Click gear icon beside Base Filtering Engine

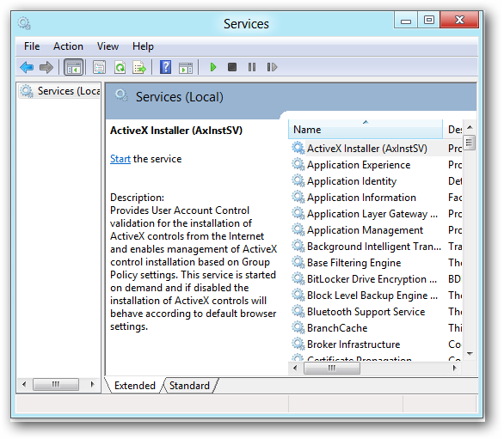click(298, 262)
